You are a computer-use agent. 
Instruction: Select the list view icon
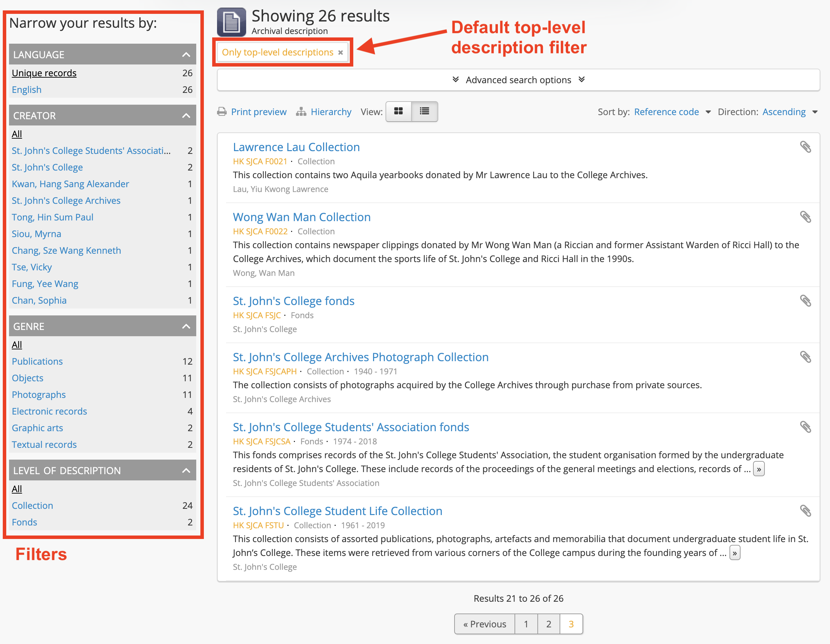click(x=424, y=111)
